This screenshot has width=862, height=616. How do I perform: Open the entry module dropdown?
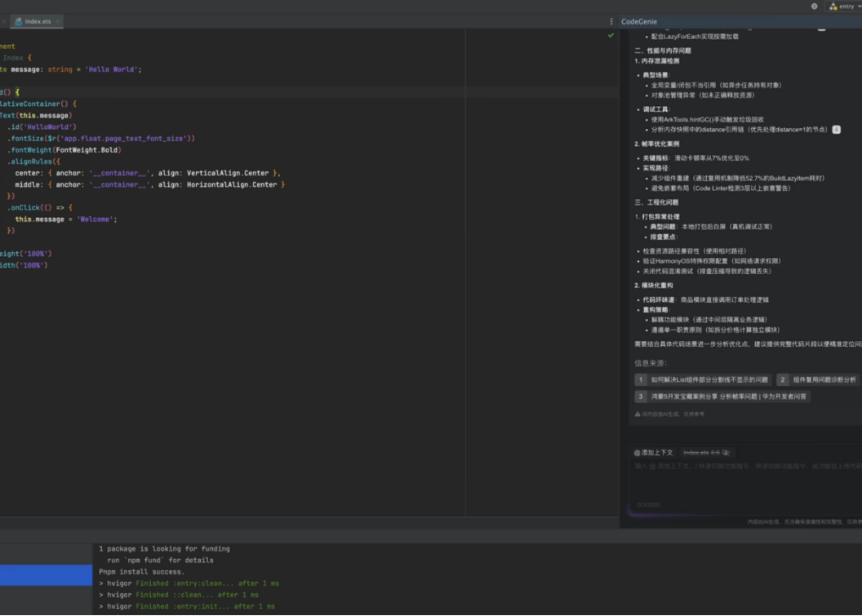click(x=844, y=6)
